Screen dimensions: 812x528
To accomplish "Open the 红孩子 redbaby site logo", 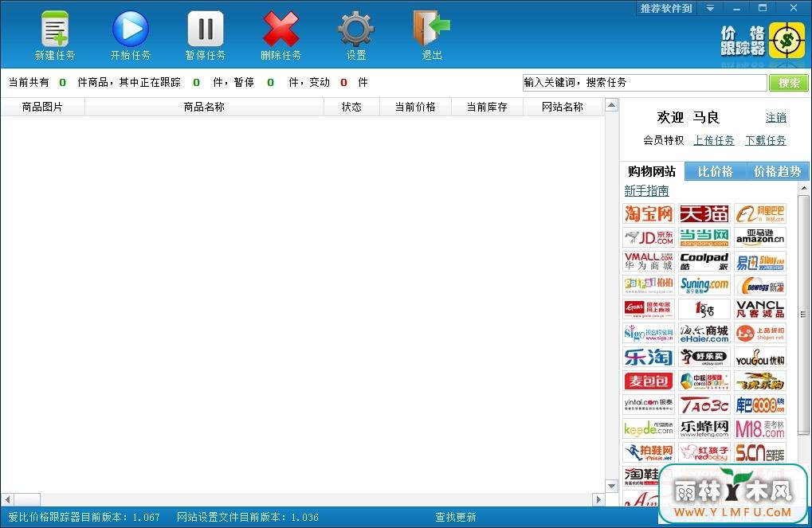I will pos(704,452).
